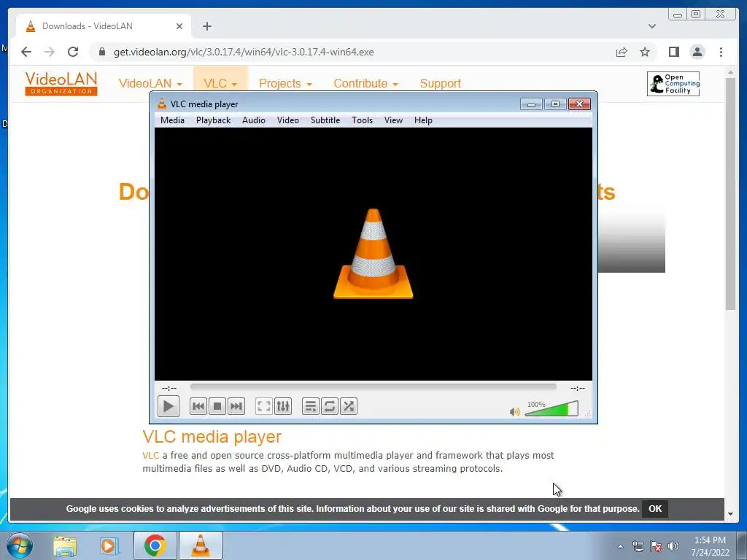The height and width of the screenshot is (560, 747).
Task: Adjust the VLC volume slider
Action: [551, 408]
